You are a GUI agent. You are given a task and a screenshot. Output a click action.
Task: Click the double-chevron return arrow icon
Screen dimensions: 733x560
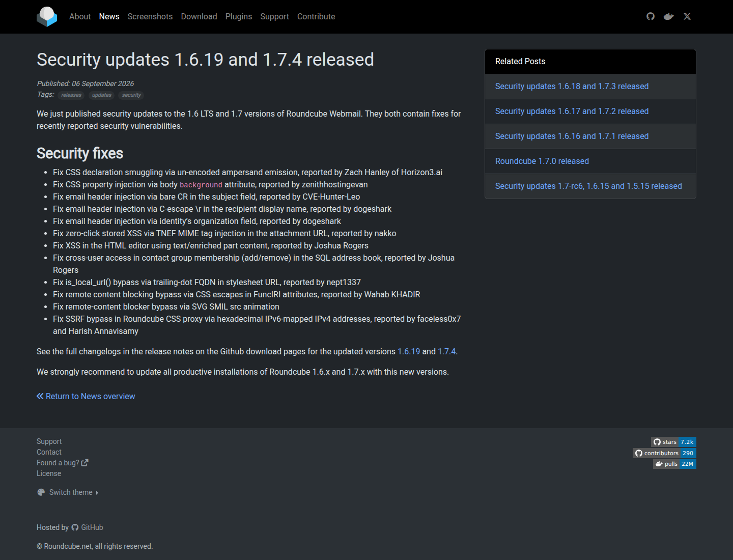click(40, 396)
